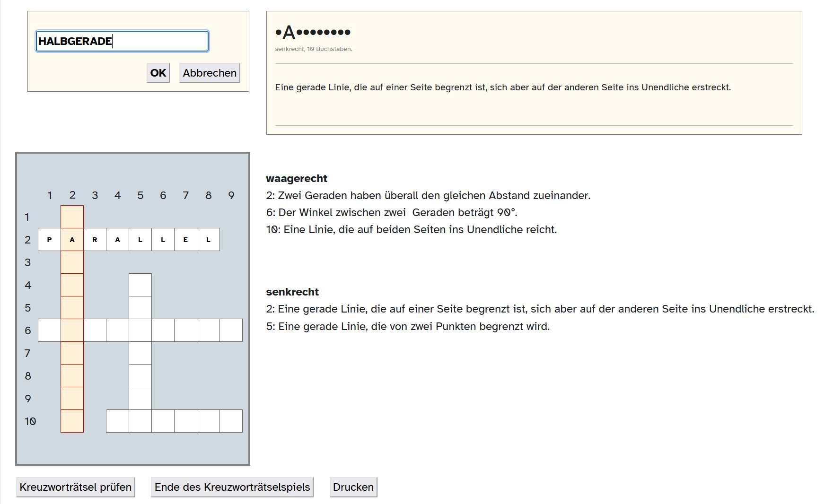Click Ende des Kreuzworträtselspiels button
Image resolution: width=825 pixels, height=504 pixels.
[232, 487]
